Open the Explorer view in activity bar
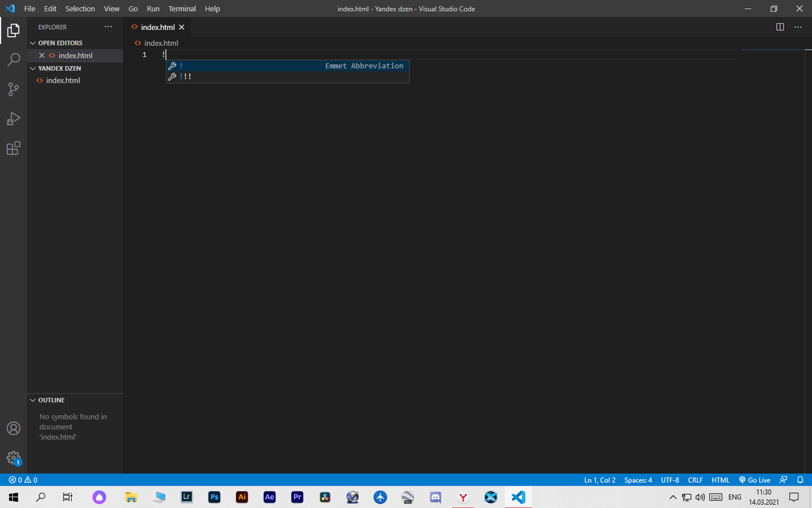 (x=14, y=30)
